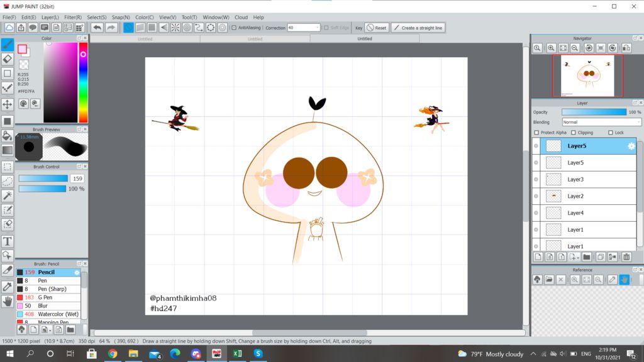This screenshot has width=644, height=362.
Task: Click the rainbow hue bar
Action: (x=84, y=82)
